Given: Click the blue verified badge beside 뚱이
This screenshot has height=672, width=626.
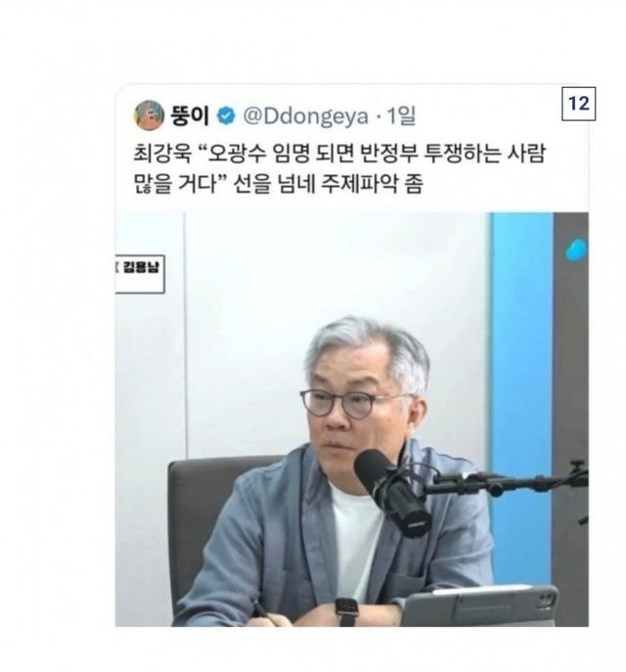Looking at the screenshot, I should [x=226, y=116].
